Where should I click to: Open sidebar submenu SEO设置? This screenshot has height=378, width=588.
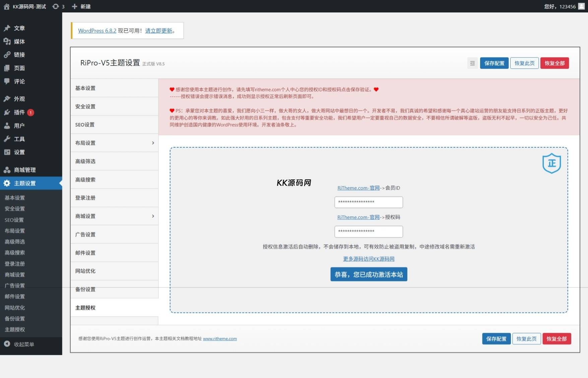coord(14,220)
